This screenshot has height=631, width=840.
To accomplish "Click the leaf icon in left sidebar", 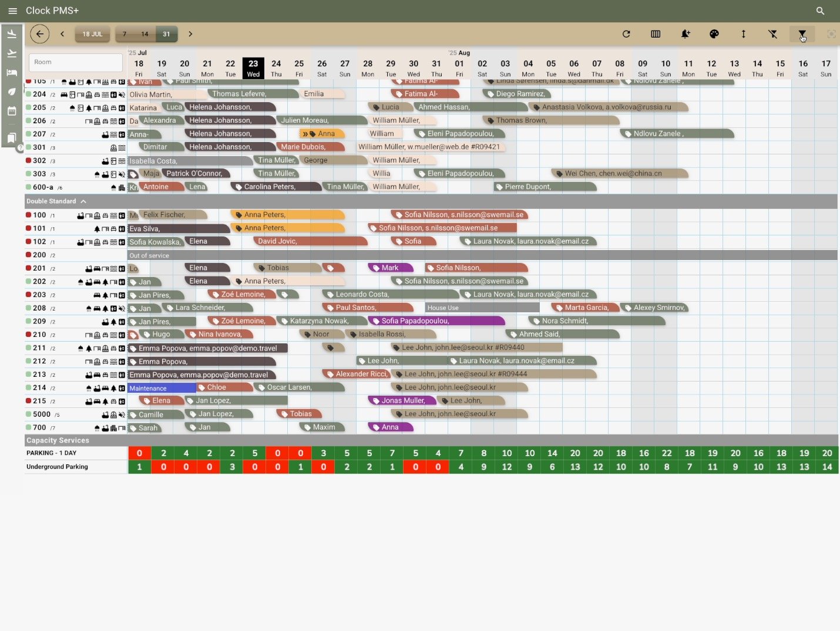I will [12, 92].
